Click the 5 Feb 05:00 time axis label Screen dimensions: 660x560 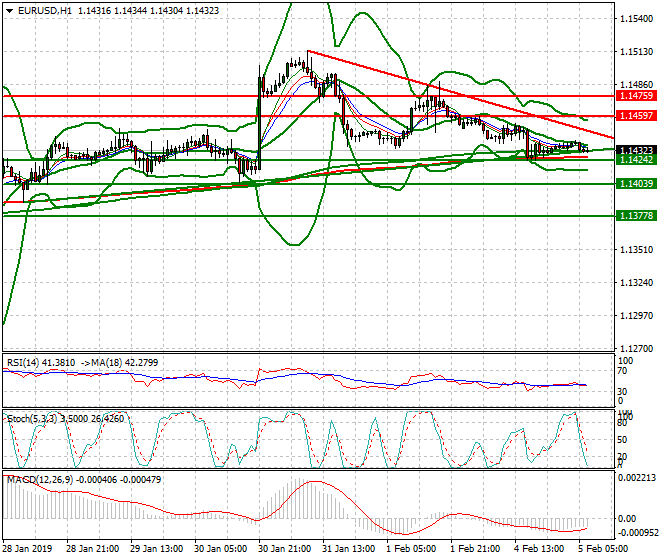coord(603,549)
